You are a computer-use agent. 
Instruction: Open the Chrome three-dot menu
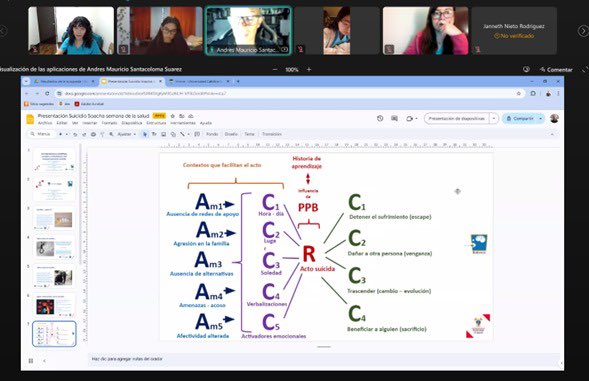pos(558,93)
